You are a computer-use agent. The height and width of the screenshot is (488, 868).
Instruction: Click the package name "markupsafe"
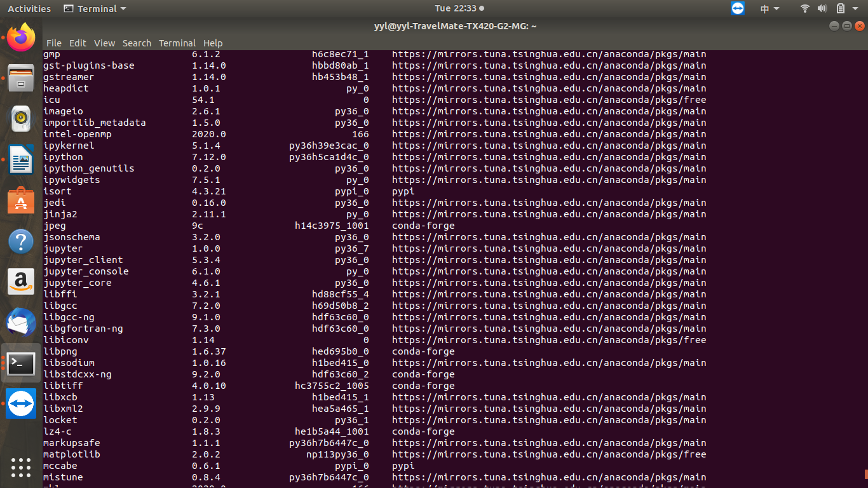coord(72,443)
